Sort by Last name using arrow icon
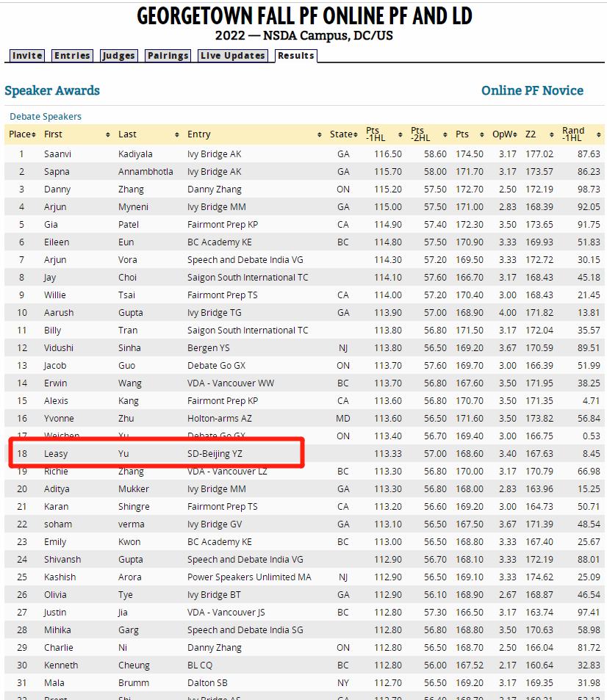The width and height of the screenshot is (607, 700). coord(177,134)
